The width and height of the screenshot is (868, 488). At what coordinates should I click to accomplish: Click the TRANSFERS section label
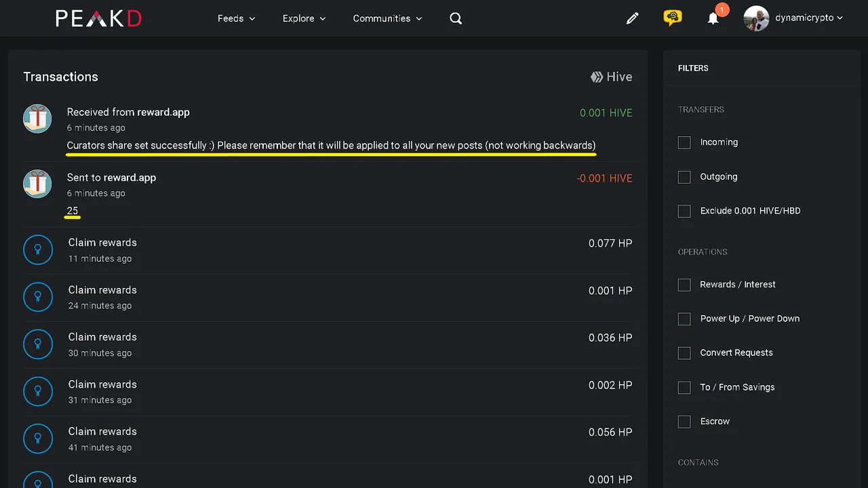[701, 110]
